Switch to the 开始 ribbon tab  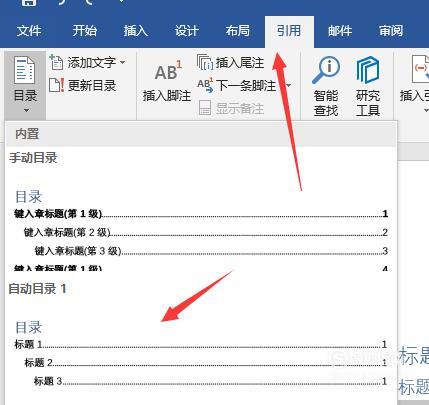point(85,31)
